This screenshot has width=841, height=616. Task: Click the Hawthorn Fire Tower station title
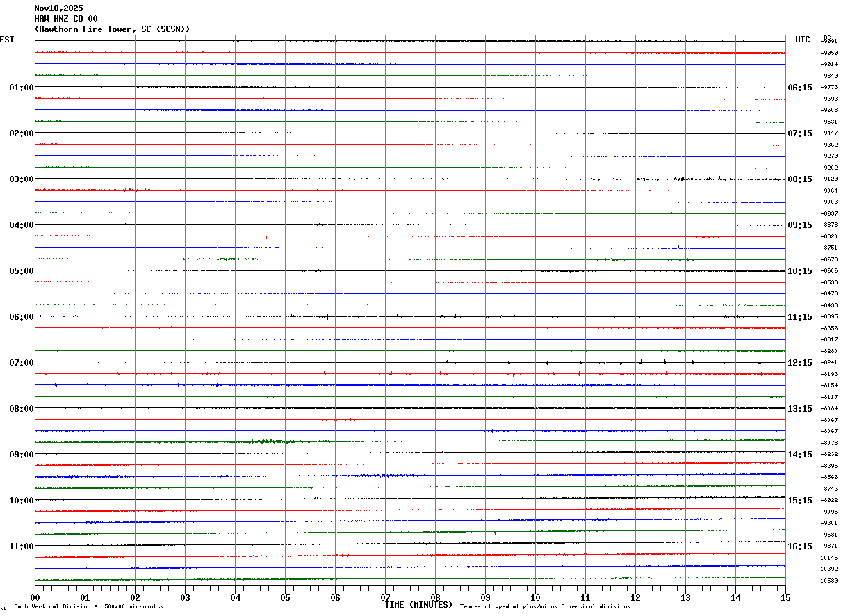(x=112, y=29)
